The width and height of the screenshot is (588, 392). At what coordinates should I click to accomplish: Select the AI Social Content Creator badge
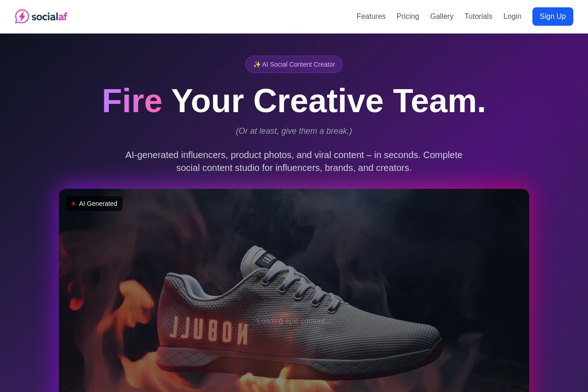(x=294, y=64)
